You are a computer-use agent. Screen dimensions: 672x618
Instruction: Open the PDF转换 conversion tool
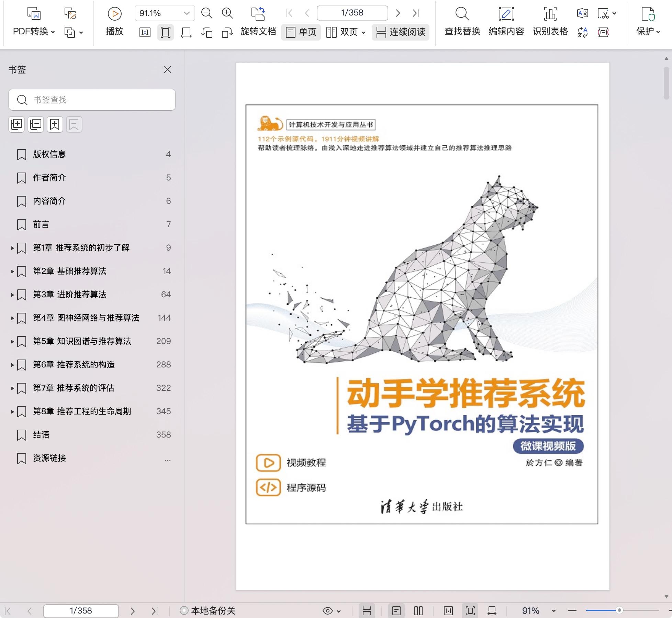pyautogui.click(x=34, y=22)
